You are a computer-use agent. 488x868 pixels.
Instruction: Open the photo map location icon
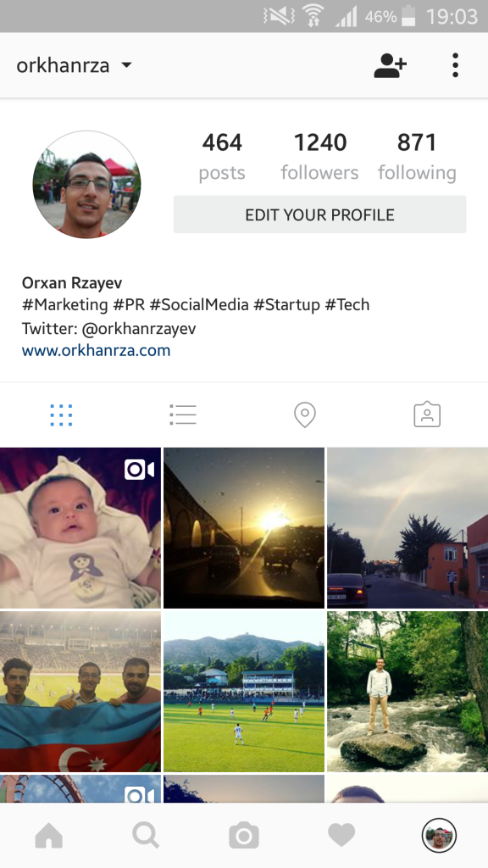coord(305,415)
